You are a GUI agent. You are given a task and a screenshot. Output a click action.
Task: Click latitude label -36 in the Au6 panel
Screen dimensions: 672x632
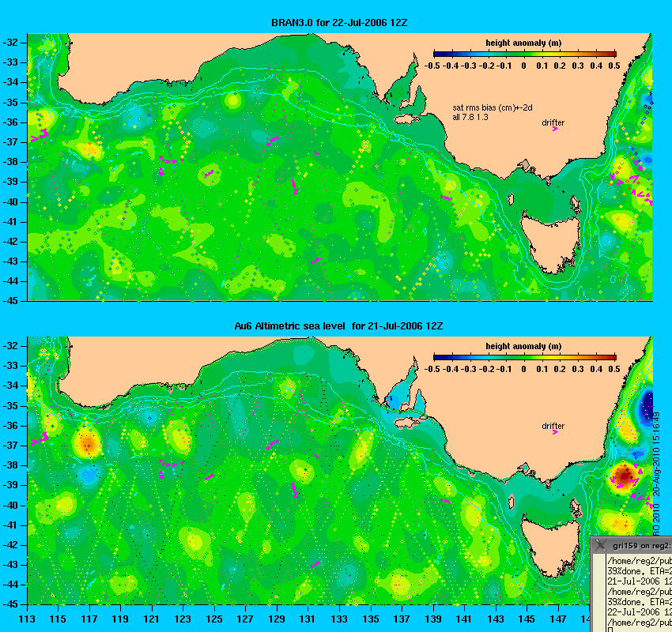coord(11,426)
